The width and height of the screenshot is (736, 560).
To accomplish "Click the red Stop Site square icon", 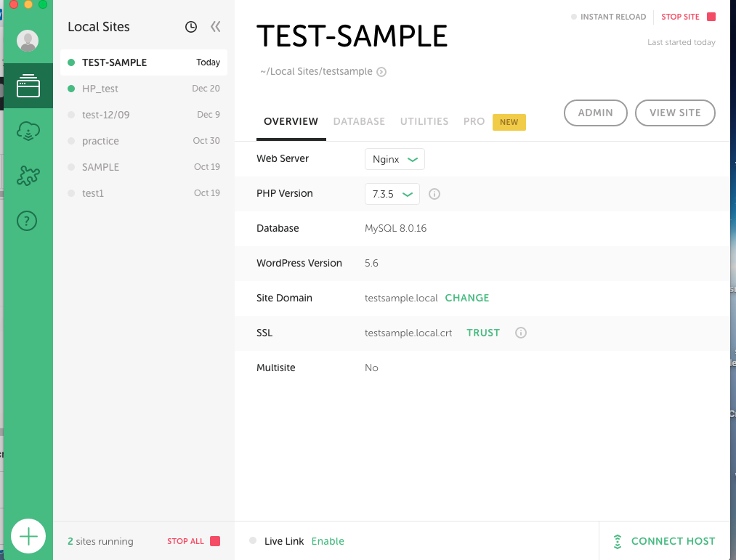I will pyautogui.click(x=711, y=17).
